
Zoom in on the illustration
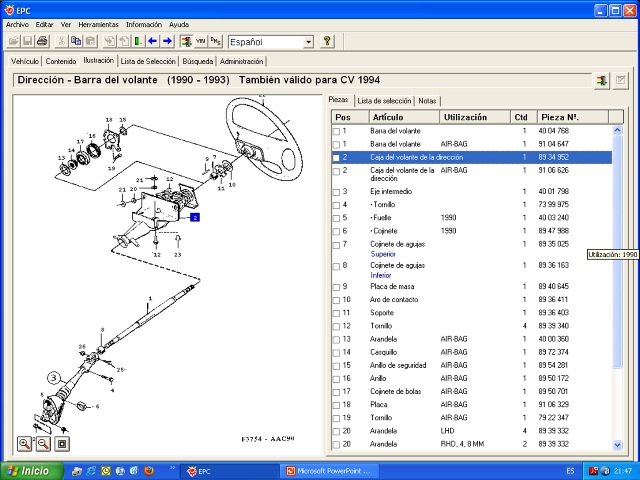[24, 444]
